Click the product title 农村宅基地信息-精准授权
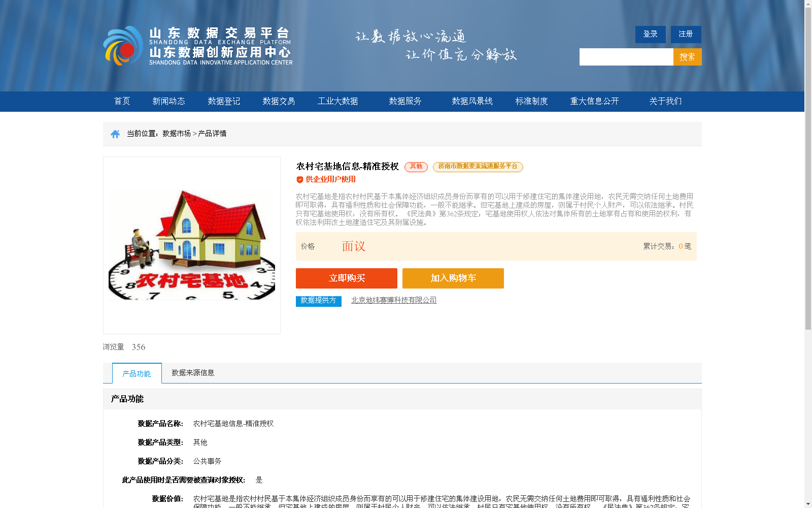 (348, 167)
